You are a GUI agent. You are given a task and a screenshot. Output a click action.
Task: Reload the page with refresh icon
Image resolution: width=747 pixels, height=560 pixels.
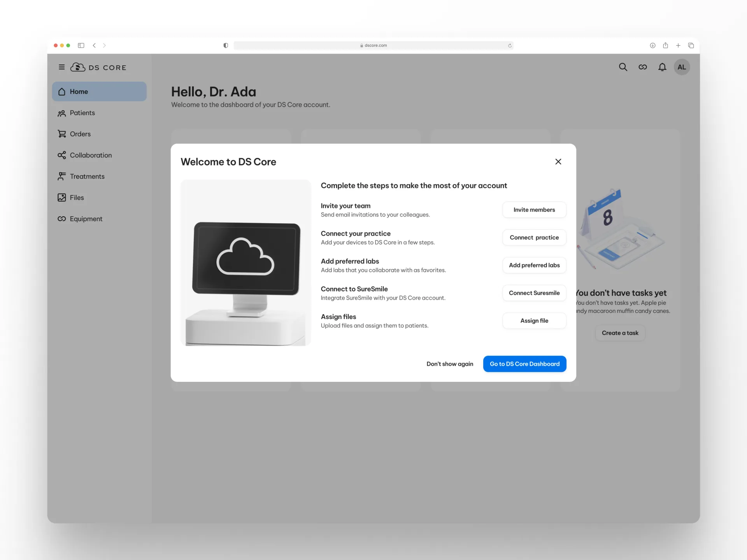coord(510,45)
